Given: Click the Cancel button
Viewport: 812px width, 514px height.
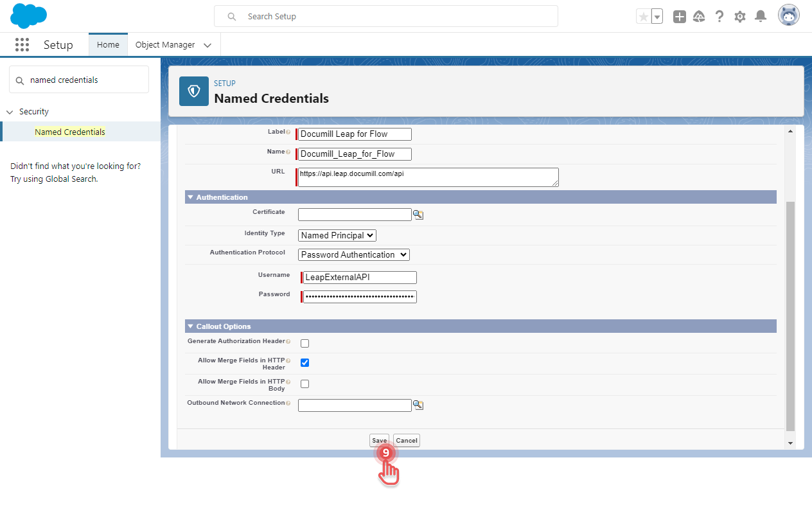Looking at the screenshot, I should click(407, 441).
